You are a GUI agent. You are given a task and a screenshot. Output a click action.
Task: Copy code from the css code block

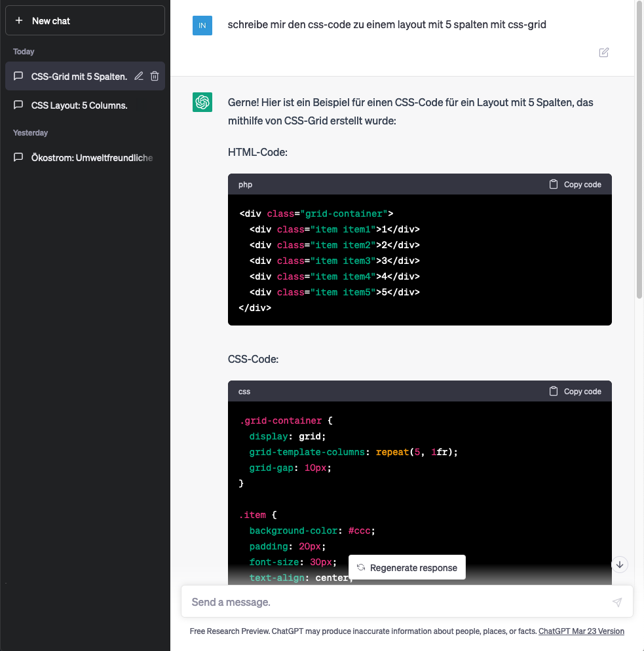[x=575, y=392]
